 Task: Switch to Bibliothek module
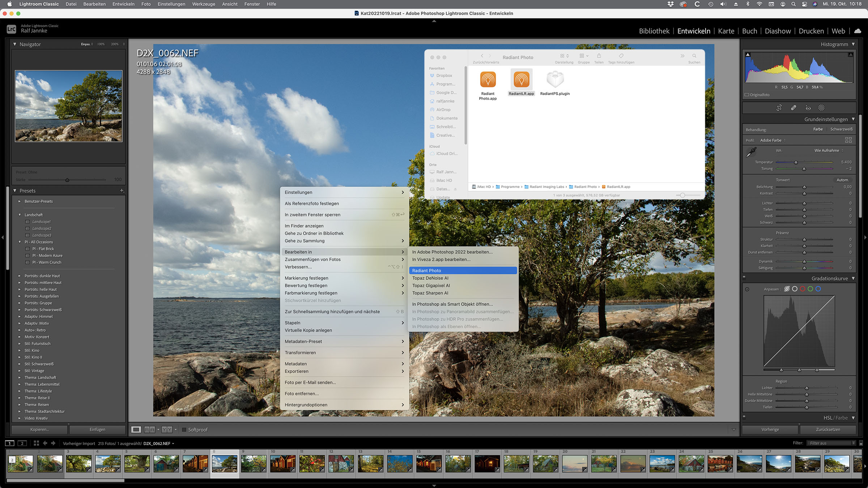pyautogui.click(x=654, y=31)
